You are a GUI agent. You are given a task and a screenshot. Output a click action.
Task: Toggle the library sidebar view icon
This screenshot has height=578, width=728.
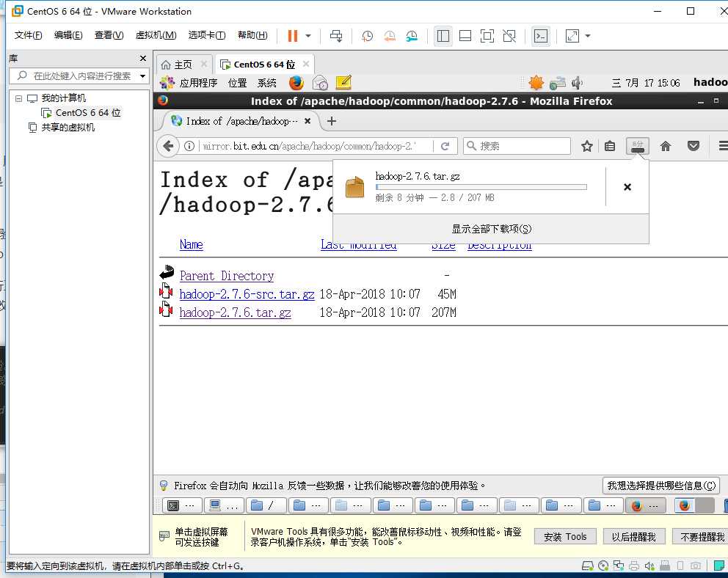click(443, 36)
